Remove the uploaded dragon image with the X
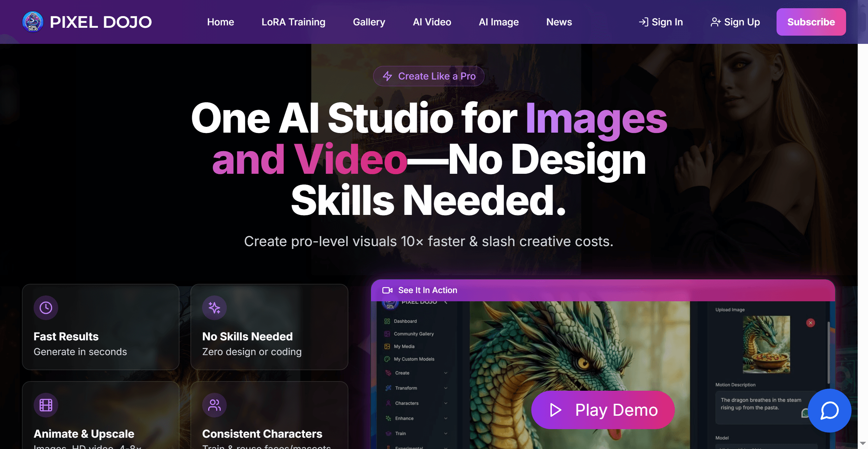 [x=810, y=323]
